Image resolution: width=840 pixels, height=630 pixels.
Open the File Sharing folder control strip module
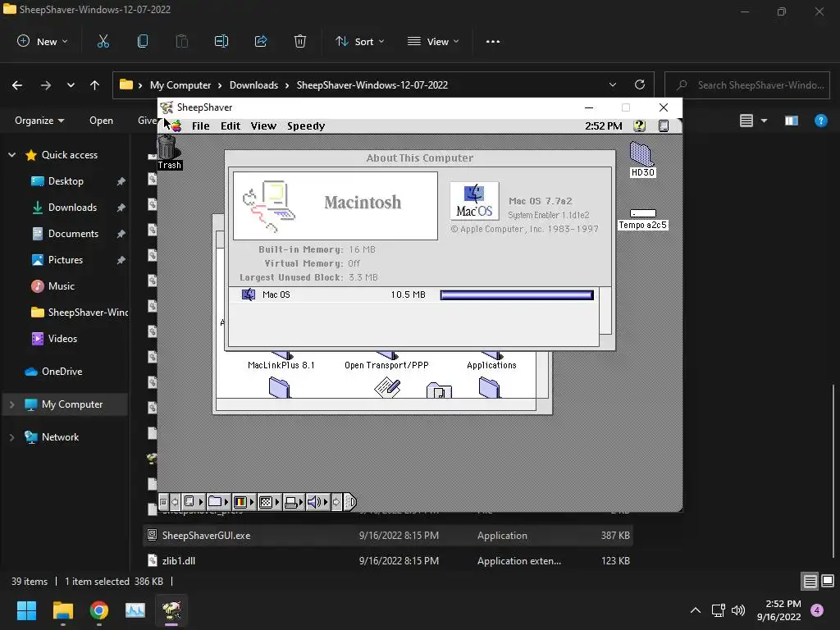point(218,502)
